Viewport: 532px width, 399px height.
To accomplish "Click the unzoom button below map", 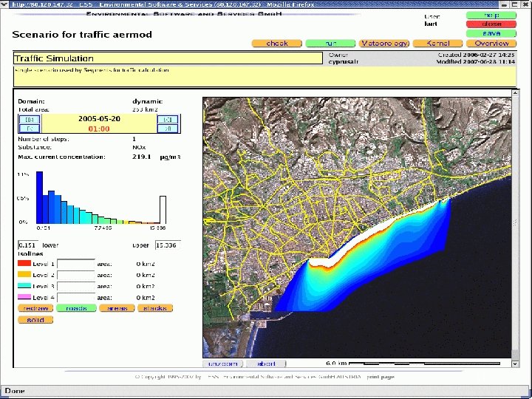I will (x=223, y=364).
